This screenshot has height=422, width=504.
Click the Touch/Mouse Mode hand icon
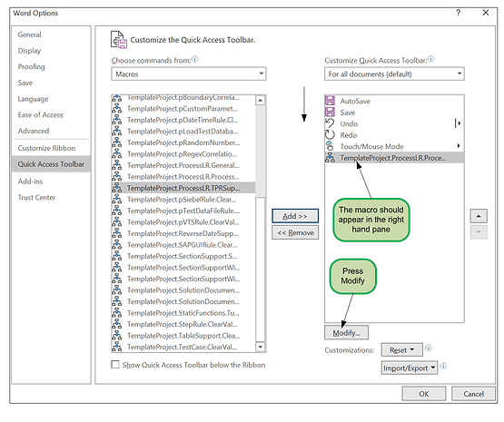tap(330, 146)
